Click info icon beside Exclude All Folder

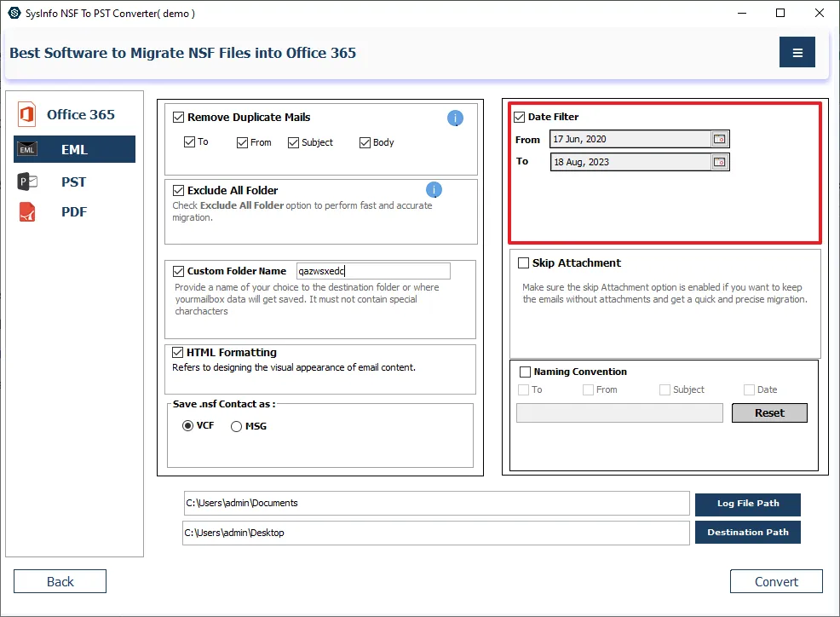click(433, 190)
